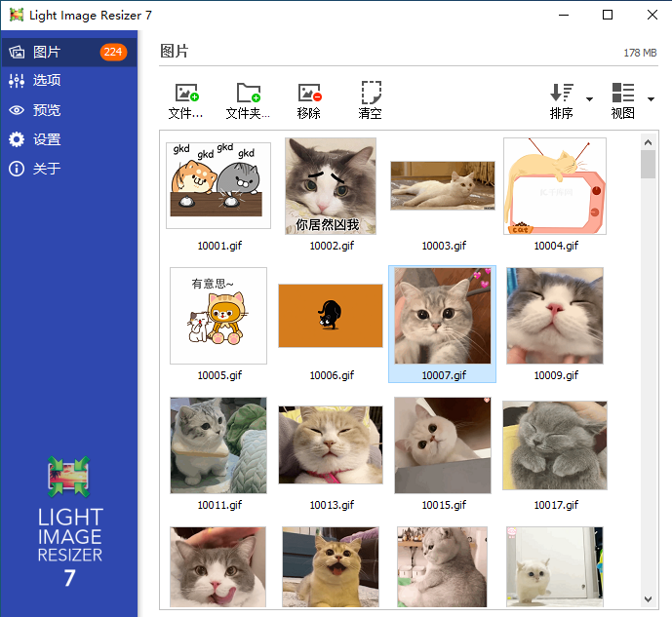Open the 图片 sidebar tab

[69, 52]
